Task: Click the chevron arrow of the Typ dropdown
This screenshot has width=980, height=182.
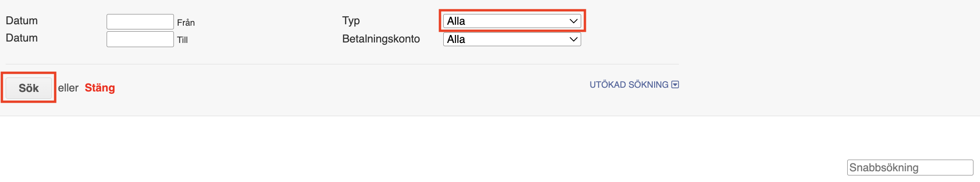Action: [x=573, y=21]
